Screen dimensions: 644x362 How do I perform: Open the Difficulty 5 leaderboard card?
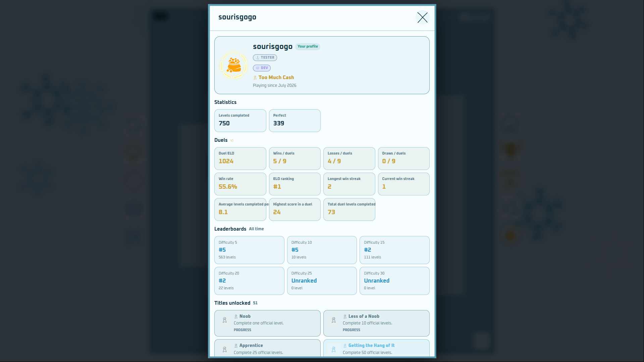coord(249,250)
